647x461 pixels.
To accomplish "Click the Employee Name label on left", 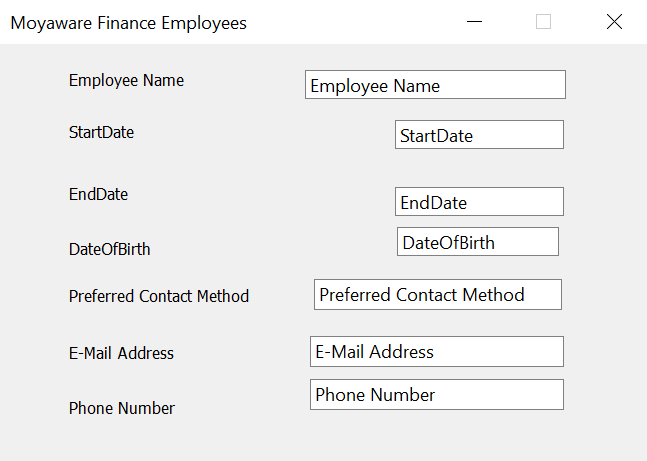I will (126, 81).
